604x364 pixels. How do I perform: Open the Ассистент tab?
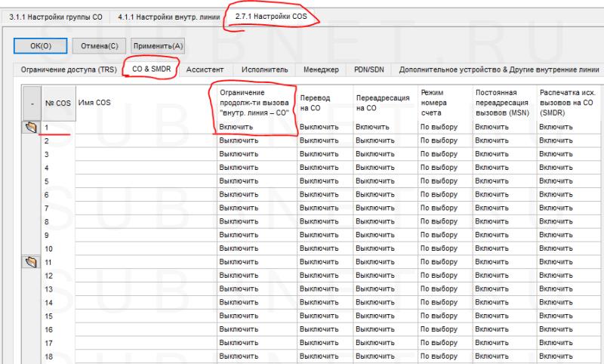click(205, 69)
